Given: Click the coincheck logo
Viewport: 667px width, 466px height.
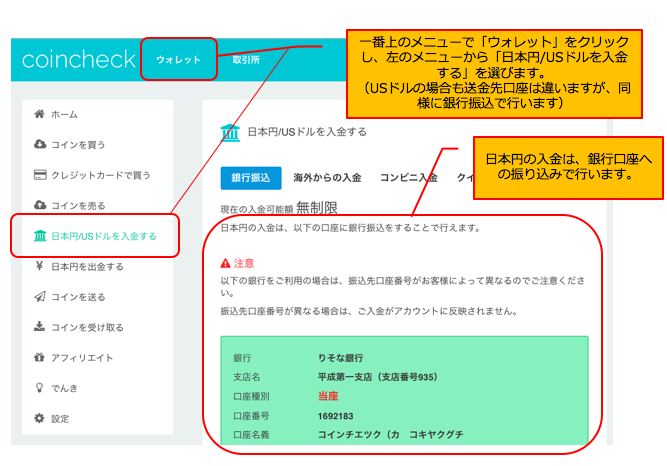Looking at the screenshot, I should tap(79, 59).
